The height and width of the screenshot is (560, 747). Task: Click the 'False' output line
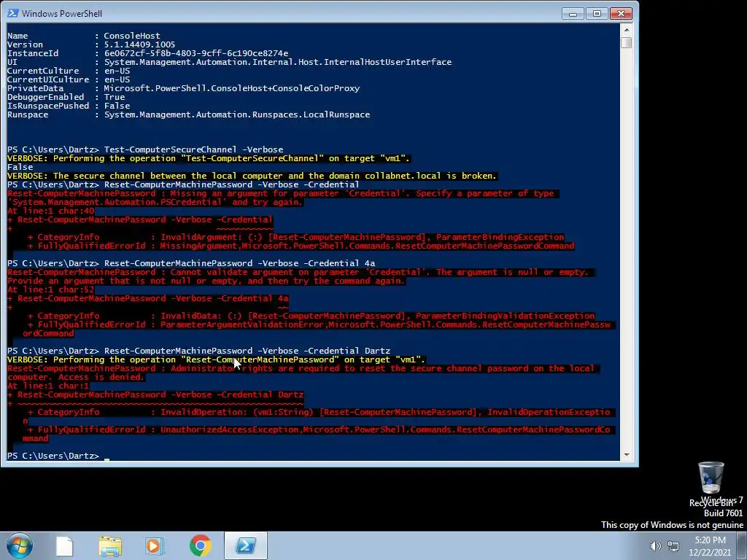coord(20,167)
